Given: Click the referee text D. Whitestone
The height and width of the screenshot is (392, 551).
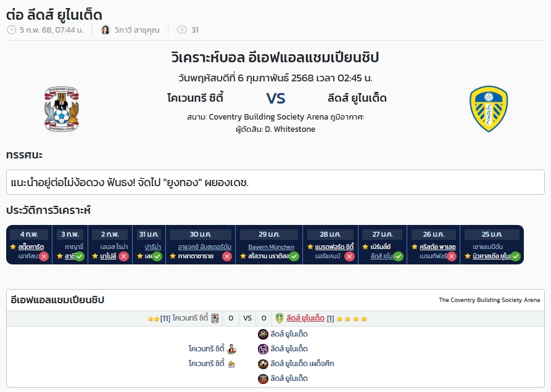Looking at the screenshot, I should click(x=290, y=129).
